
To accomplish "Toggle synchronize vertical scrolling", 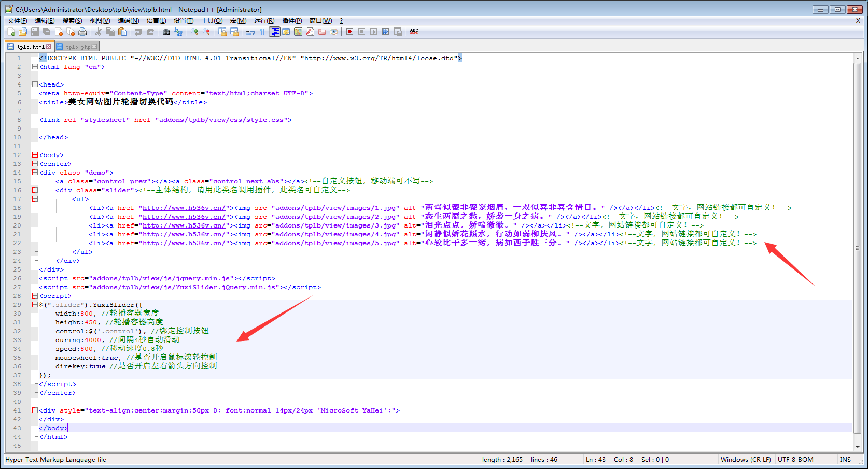I will 222,32.
